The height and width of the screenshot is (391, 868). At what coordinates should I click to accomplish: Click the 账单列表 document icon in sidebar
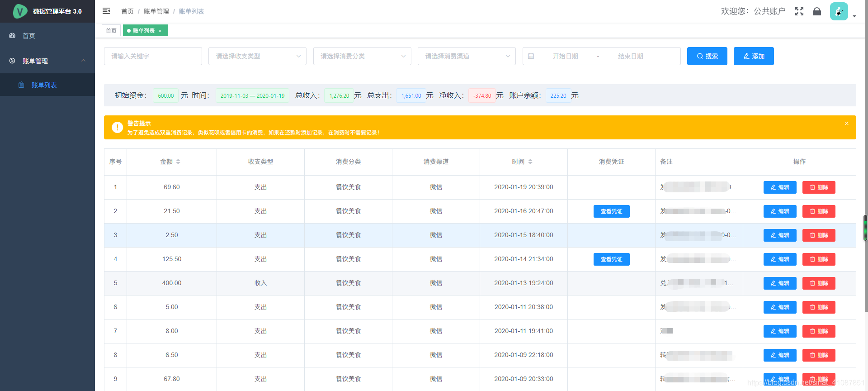(x=21, y=85)
